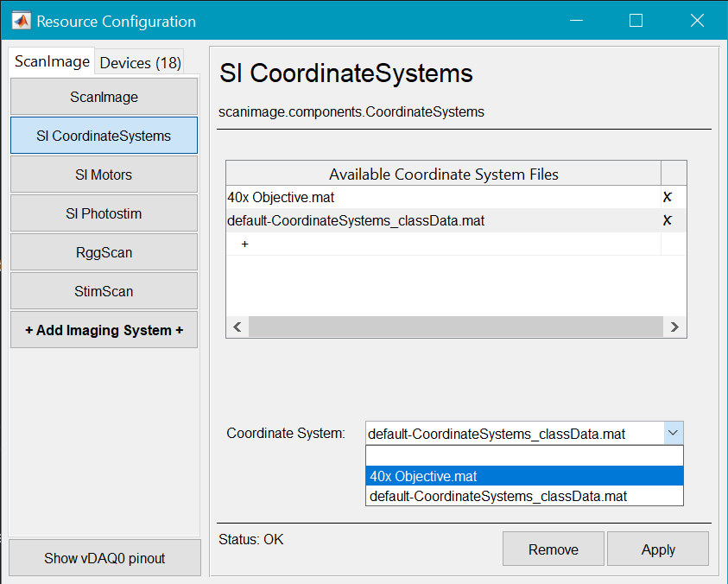Viewport: 728px width, 584px height.
Task: Click + Add Imaging System +
Action: [x=104, y=329]
